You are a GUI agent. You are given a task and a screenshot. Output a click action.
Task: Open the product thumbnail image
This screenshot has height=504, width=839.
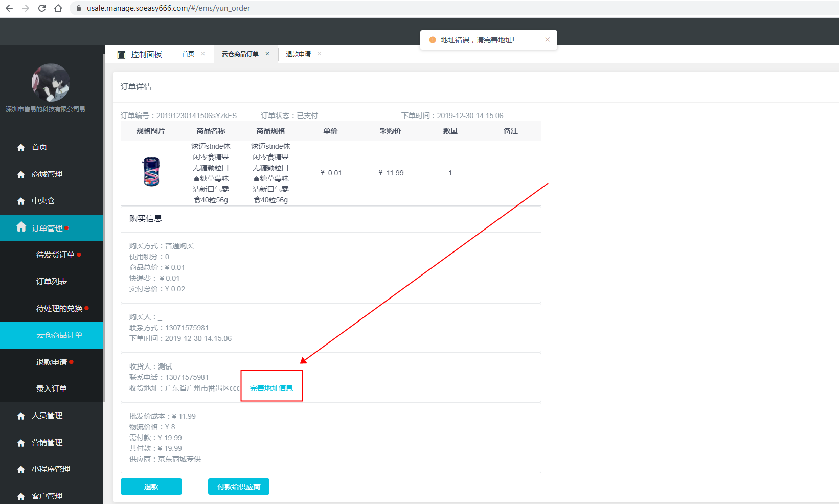[x=151, y=172]
